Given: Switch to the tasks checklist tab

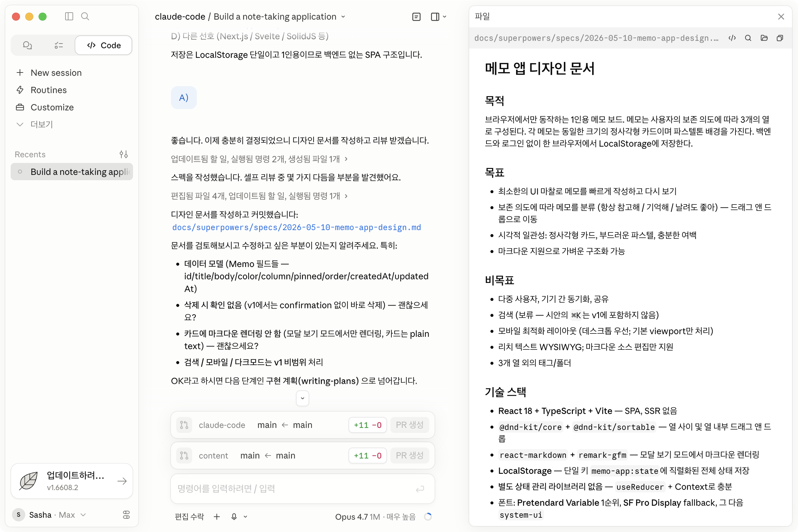Looking at the screenshot, I should tap(59, 45).
